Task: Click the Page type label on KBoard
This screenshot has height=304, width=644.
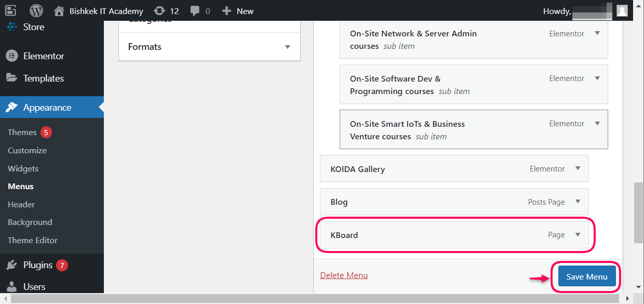Action: click(x=556, y=235)
